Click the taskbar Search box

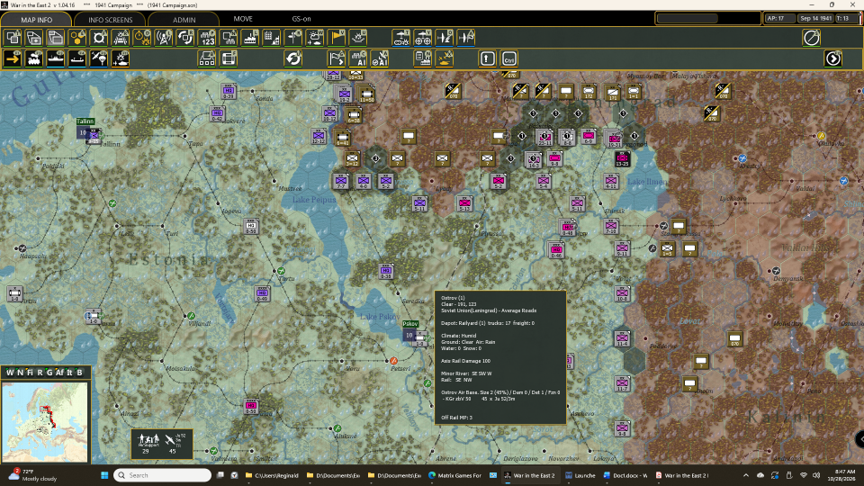(163, 475)
